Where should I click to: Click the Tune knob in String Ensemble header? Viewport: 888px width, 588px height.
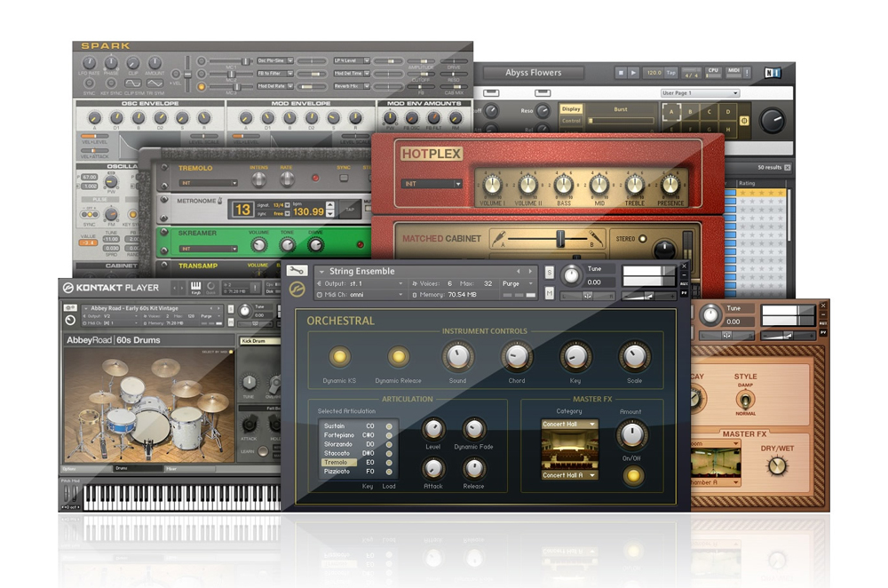click(x=571, y=275)
